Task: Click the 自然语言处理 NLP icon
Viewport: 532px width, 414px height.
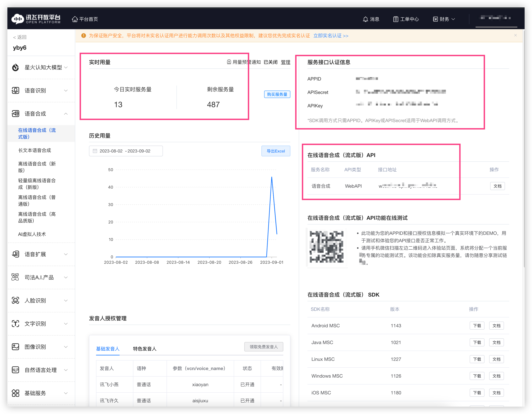Action: click(x=16, y=370)
